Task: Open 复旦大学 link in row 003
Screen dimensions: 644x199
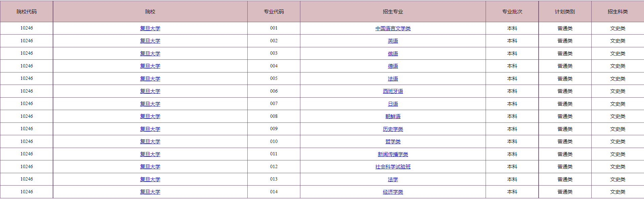Action: [x=150, y=53]
